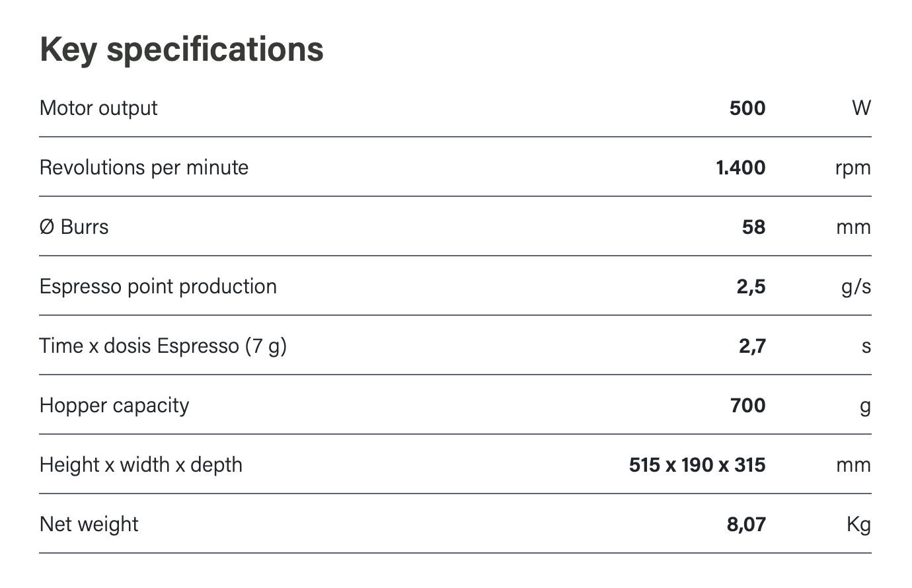Select the 8,07 net weight value
The image size is (912, 588).
tap(746, 524)
